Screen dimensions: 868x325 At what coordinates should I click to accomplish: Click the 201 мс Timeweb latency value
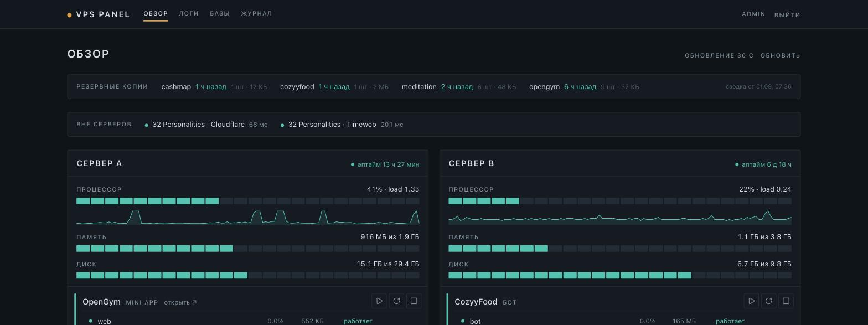point(392,125)
